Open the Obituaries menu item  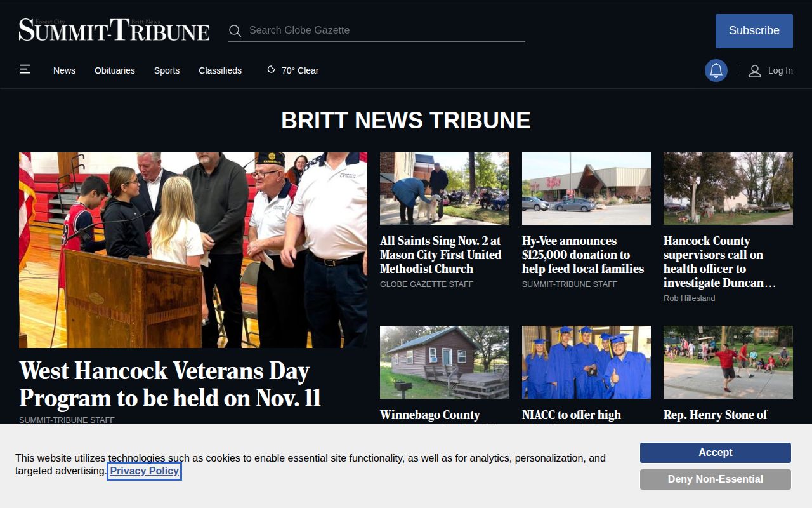[115, 70]
